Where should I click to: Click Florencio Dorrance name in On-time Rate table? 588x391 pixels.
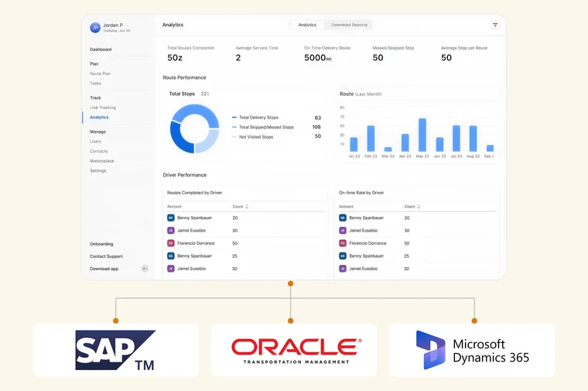point(367,243)
